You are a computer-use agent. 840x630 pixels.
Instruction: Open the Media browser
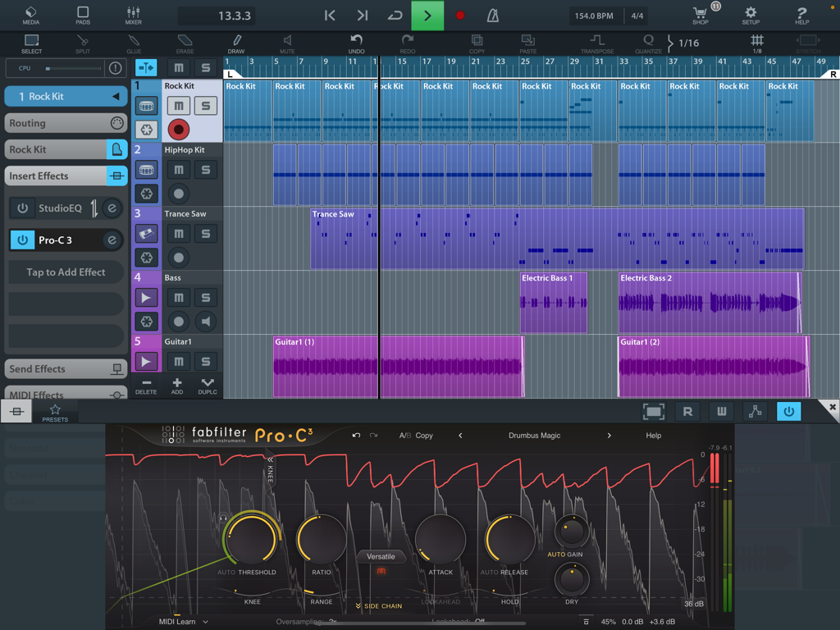(x=30, y=15)
